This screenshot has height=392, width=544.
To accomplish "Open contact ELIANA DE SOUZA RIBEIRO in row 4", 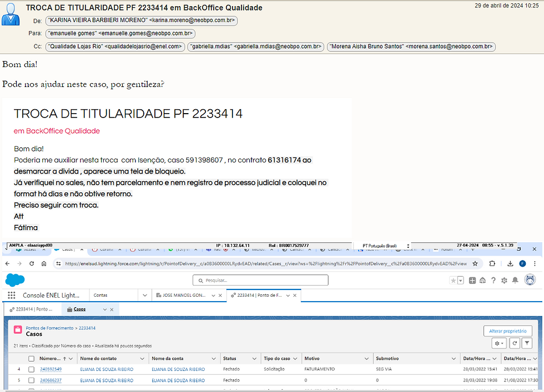I will tap(107, 369).
